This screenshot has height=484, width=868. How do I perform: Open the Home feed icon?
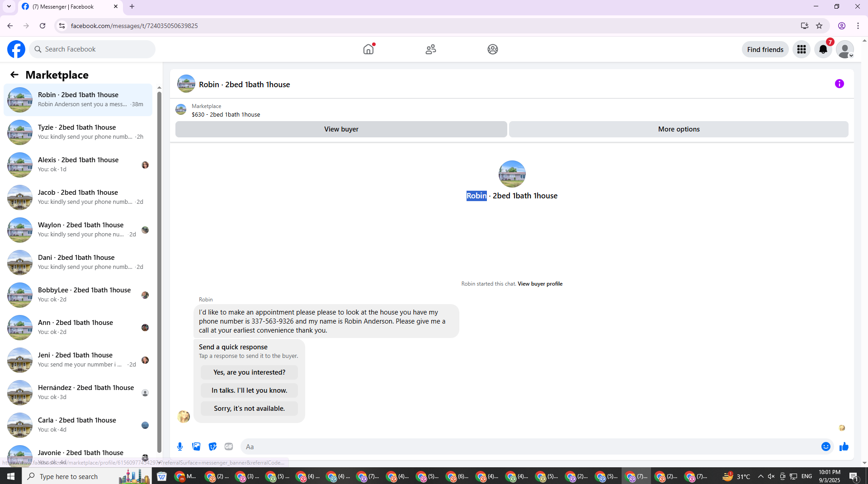coord(368,49)
